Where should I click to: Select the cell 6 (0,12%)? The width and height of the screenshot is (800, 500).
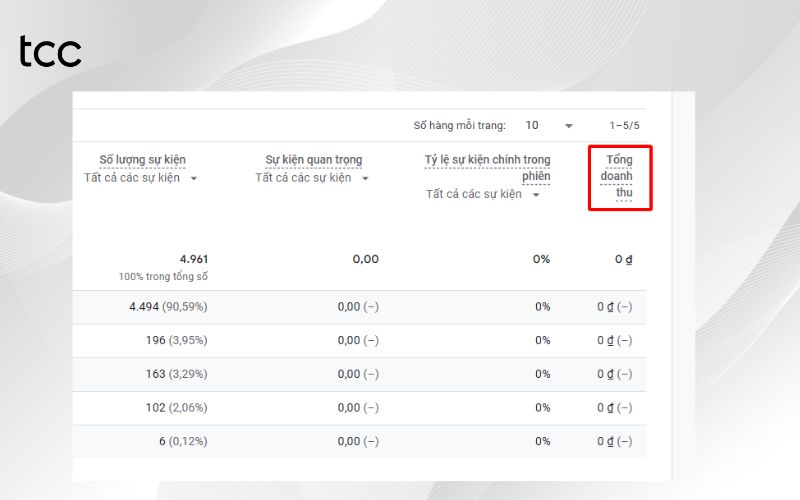click(183, 441)
